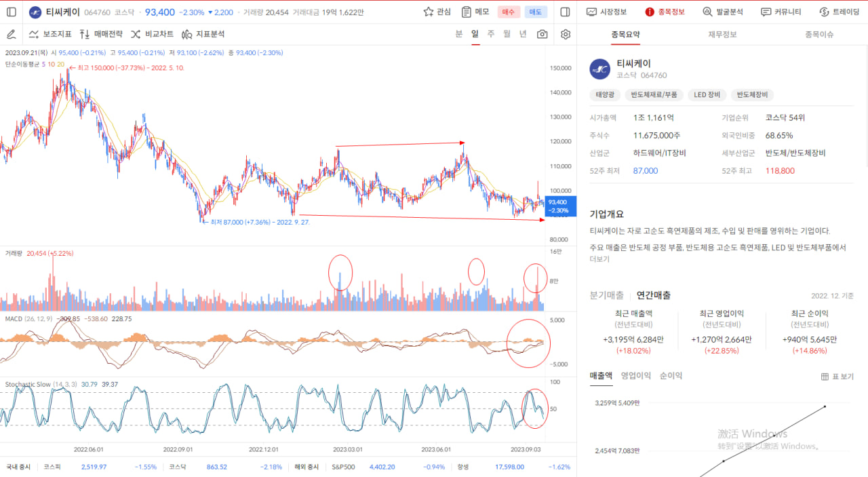Image resolution: width=868 pixels, height=477 pixels.
Task: Click 52주 최저 value 87,000
Action: tap(645, 171)
